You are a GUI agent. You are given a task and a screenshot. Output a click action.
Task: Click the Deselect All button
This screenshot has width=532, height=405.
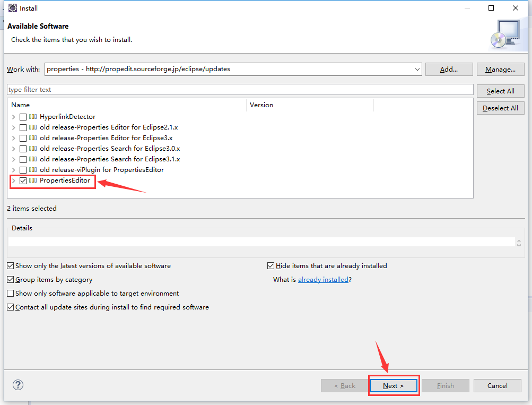point(501,108)
